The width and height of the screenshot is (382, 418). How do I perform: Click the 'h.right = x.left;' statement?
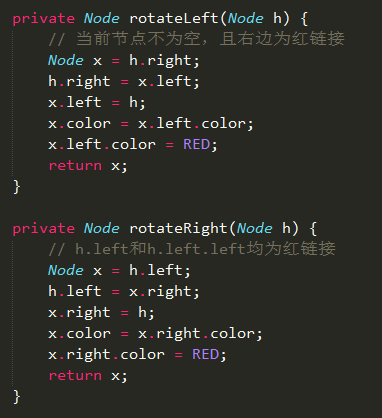tap(124, 81)
